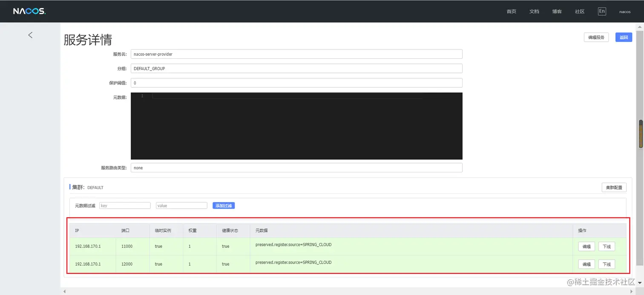Click IP 192.168.170.1 in port 12000 row
The width and height of the screenshot is (644, 295).
coord(88,264)
